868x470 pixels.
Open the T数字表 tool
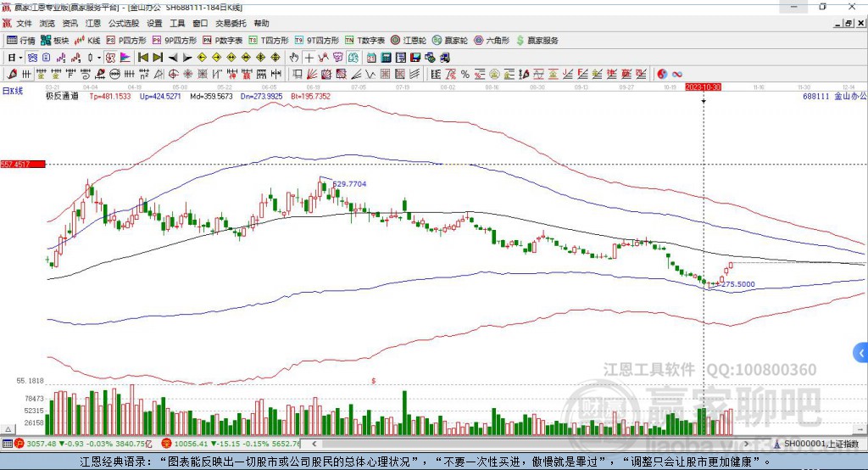(364, 41)
